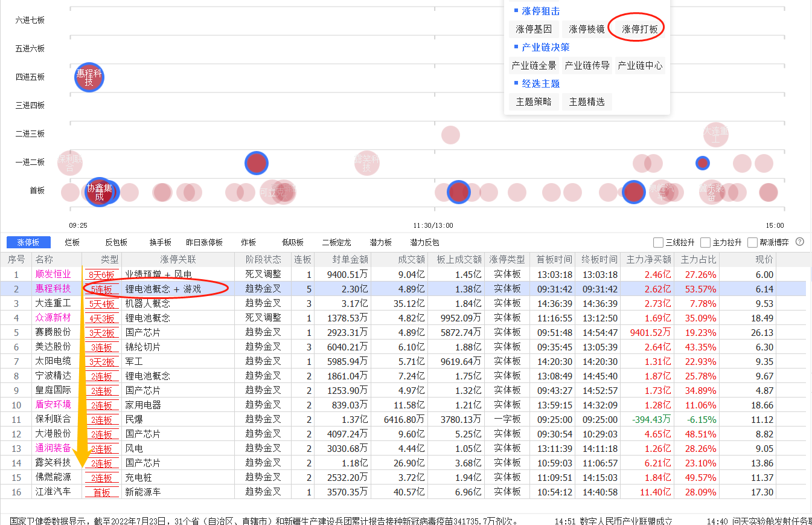Sort by the 封单金额 column header

[x=350, y=260]
